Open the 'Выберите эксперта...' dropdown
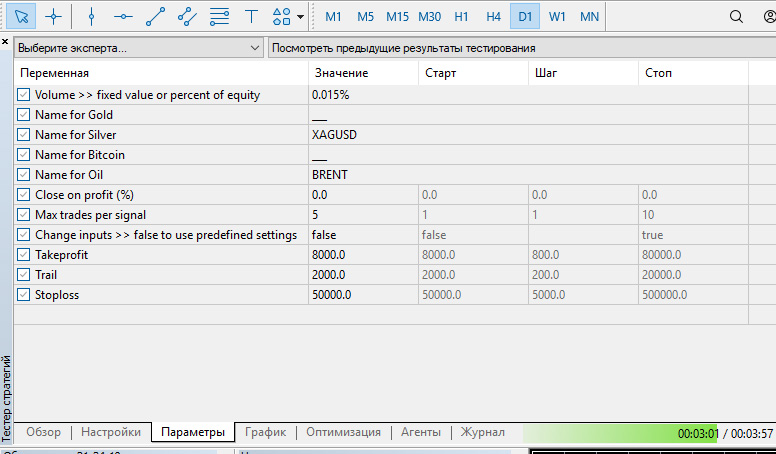 tap(139, 48)
